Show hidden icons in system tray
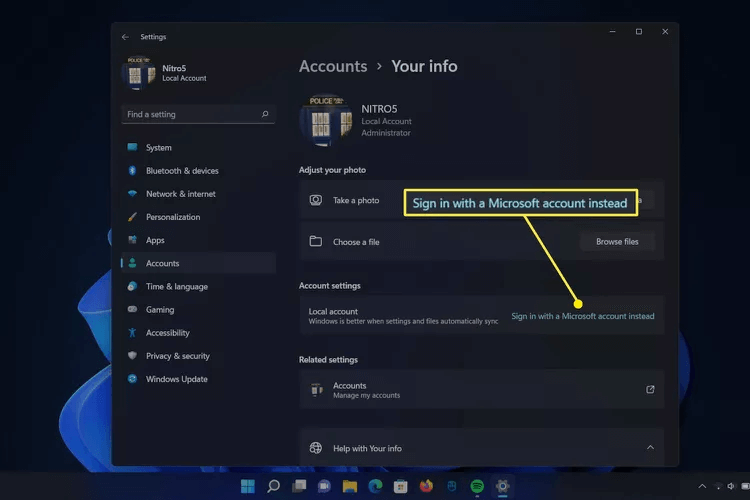The width and height of the screenshot is (750, 500). pyautogui.click(x=702, y=486)
